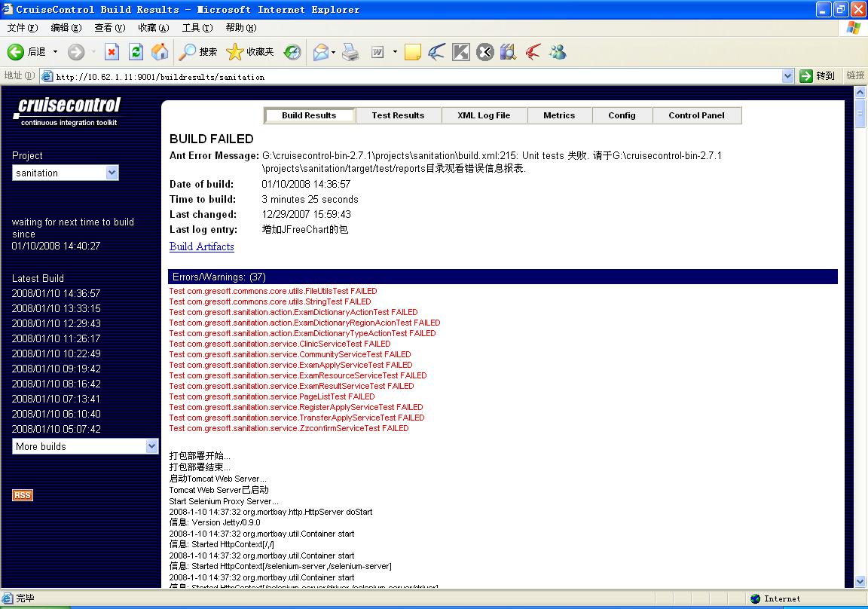Click the red bird toolbar icon
Viewport: 868px width, 609px height.
[533, 52]
